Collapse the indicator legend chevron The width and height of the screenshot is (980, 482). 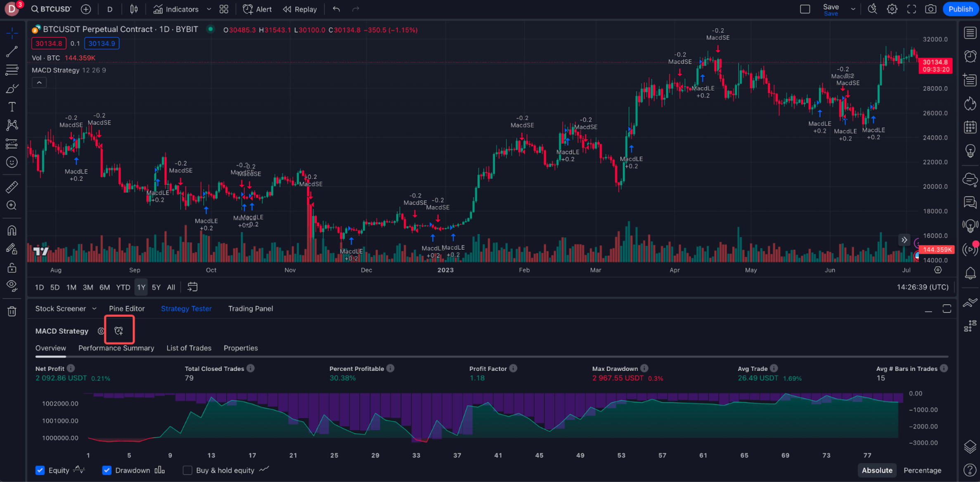tap(39, 83)
